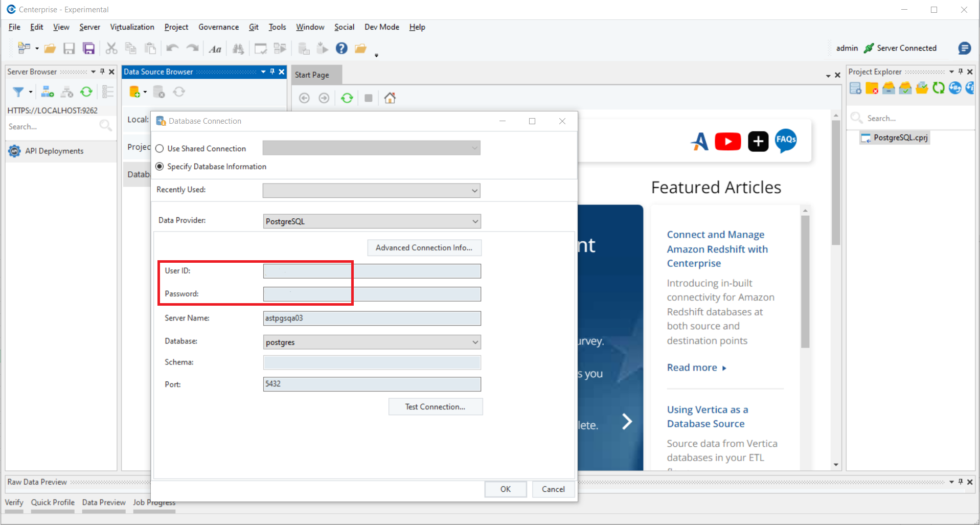Expand the Recently Used dropdown
Image resolution: width=980 pixels, height=525 pixels.
[x=474, y=191]
